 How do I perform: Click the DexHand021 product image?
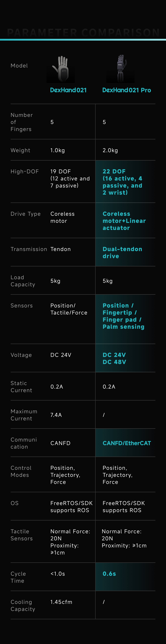pos(61,69)
